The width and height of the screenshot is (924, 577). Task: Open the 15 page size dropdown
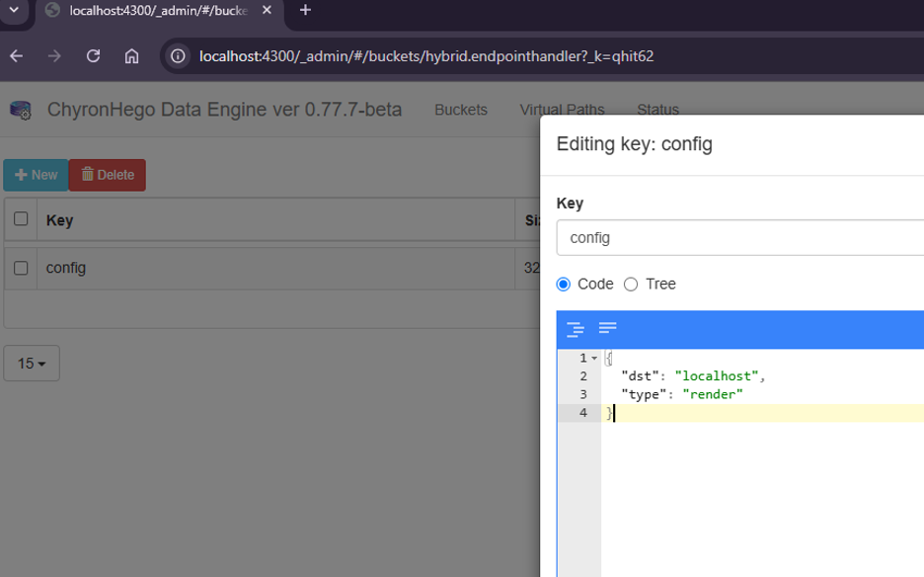click(x=32, y=364)
